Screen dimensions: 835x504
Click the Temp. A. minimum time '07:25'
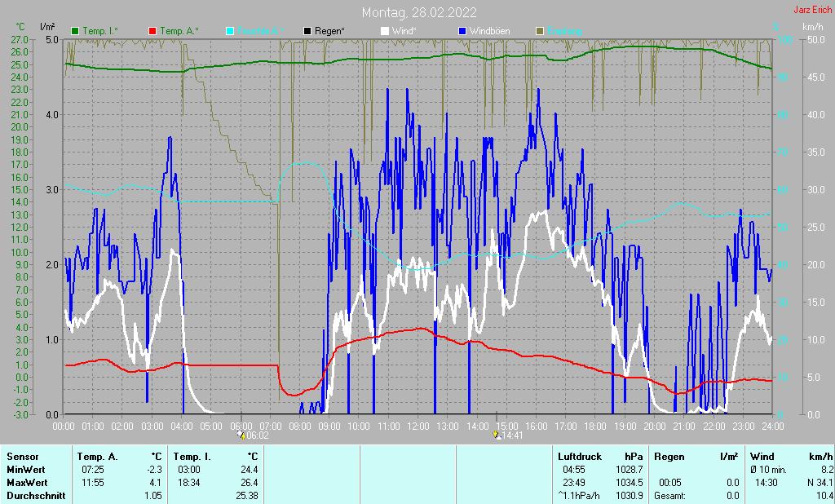pos(93,470)
